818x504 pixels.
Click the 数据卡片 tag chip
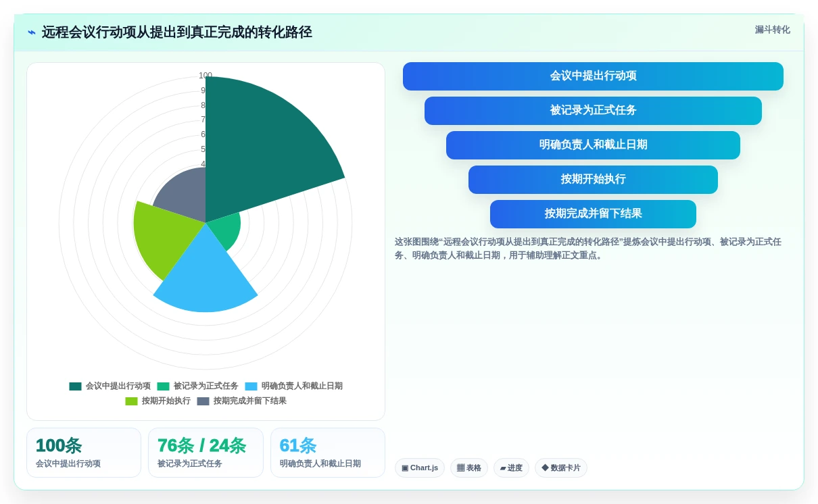561,468
